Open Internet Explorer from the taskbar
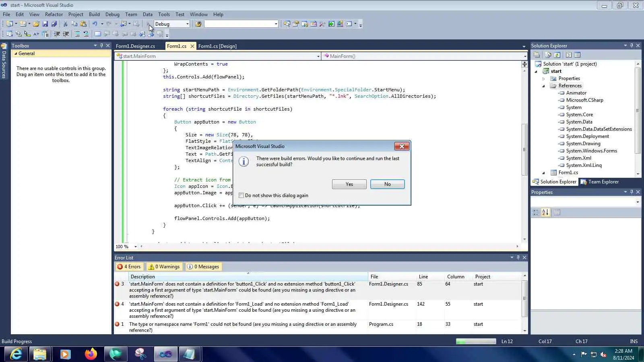The image size is (644, 362). pyautogui.click(x=16, y=354)
